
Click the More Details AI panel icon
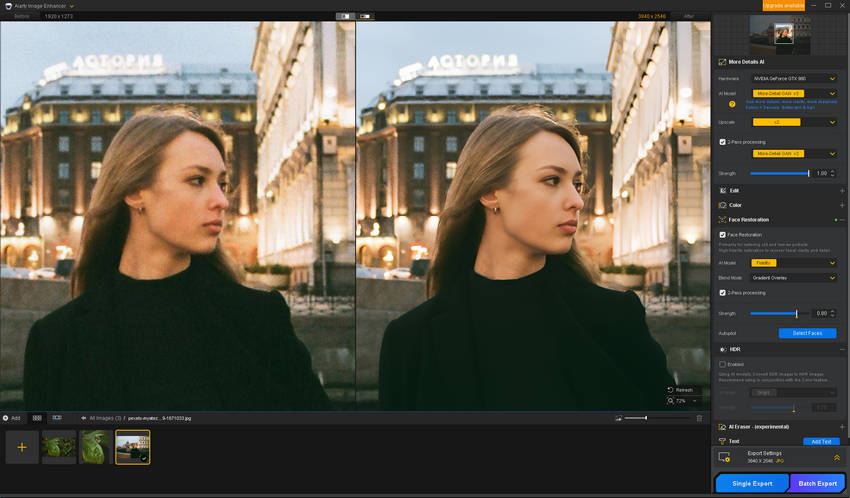click(x=722, y=62)
